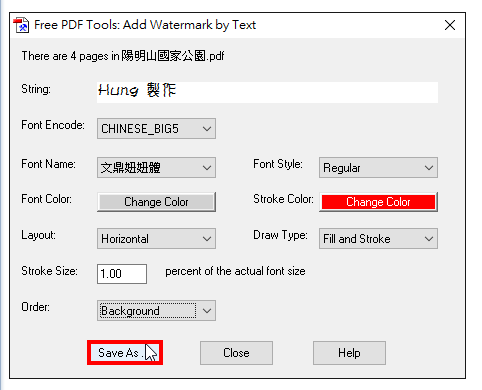Click the Save As button

[125, 353]
